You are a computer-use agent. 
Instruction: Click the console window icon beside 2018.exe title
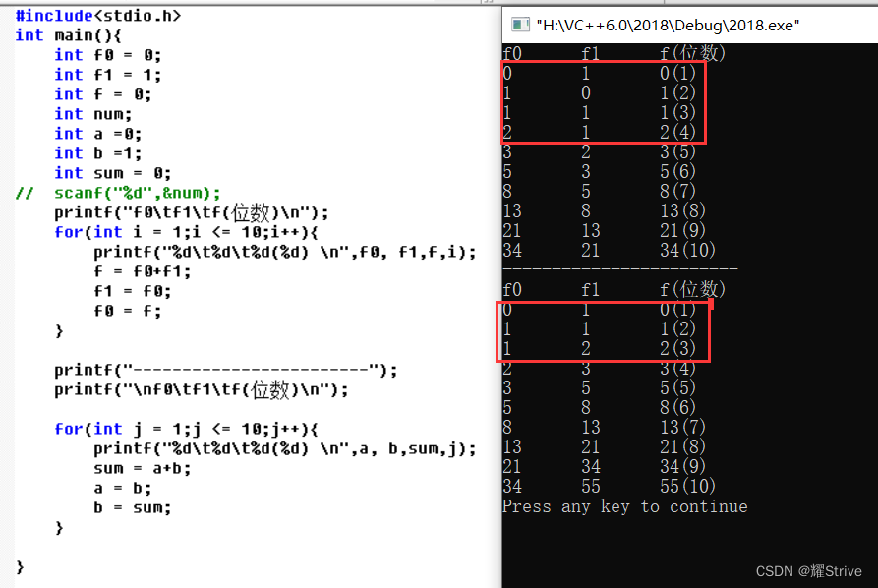pyautogui.click(x=520, y=25)
